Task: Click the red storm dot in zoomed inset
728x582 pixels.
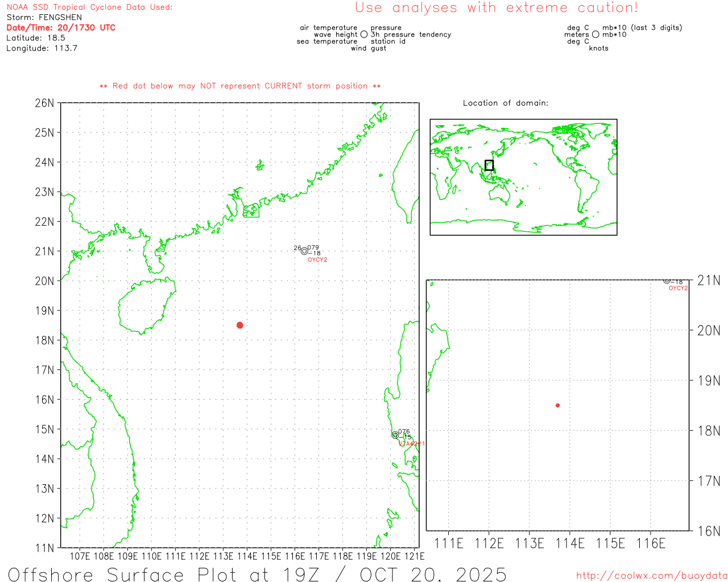Action: [x=557, y=405]
